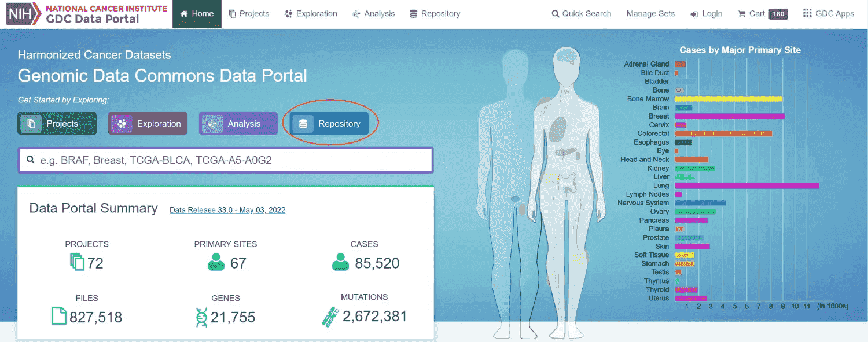Click the Analysis icon in the navbar
Screen dimensions: 868x342
pyautogui.click(x=356, y=14)
